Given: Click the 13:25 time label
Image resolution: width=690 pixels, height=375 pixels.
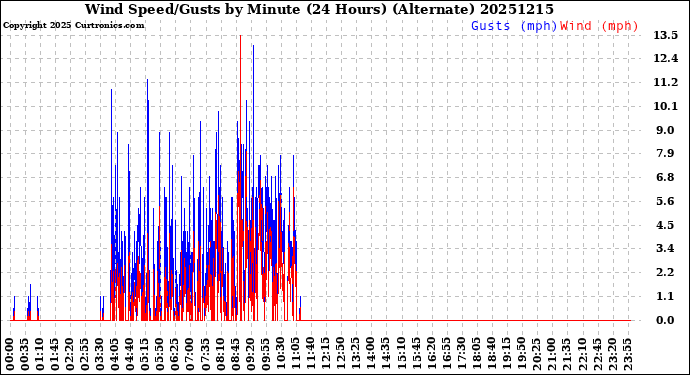Looking at the screenshot, I should click(356, 355).
